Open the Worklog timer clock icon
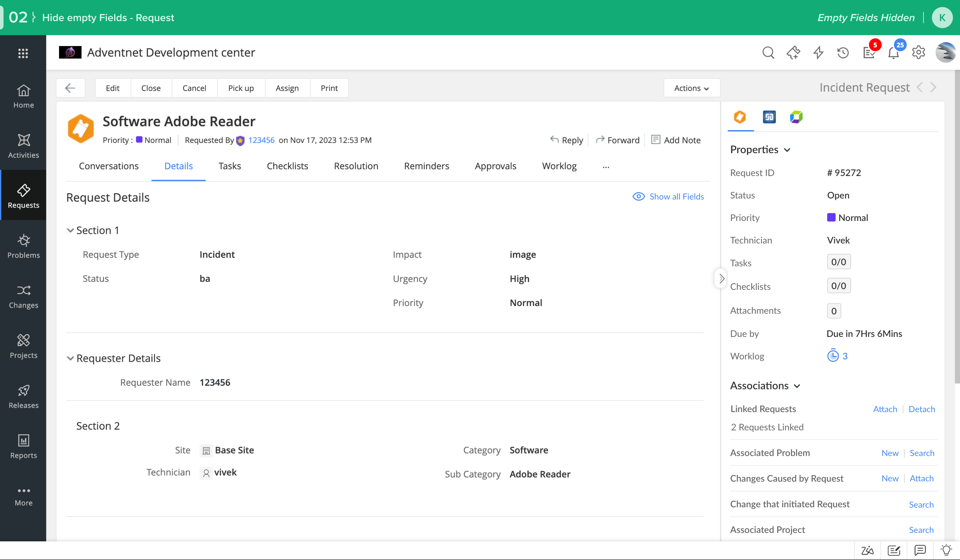This screenshot has width=960, height=560. (x=833, y=356)
